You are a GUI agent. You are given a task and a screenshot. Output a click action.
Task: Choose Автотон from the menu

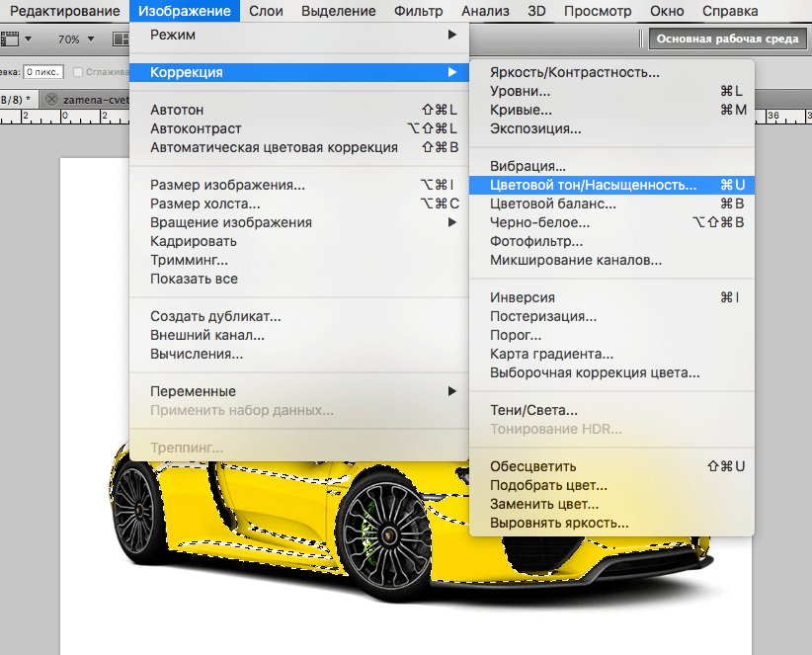(298, 110)
